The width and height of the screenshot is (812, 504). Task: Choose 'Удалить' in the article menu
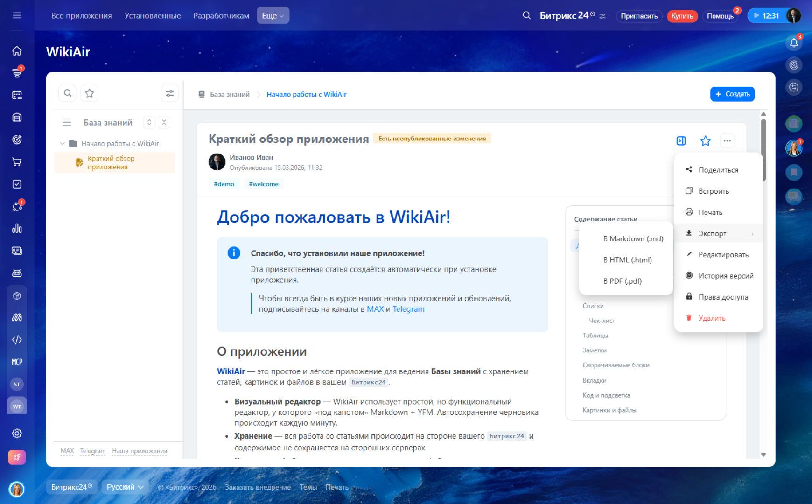coord(719,318)
